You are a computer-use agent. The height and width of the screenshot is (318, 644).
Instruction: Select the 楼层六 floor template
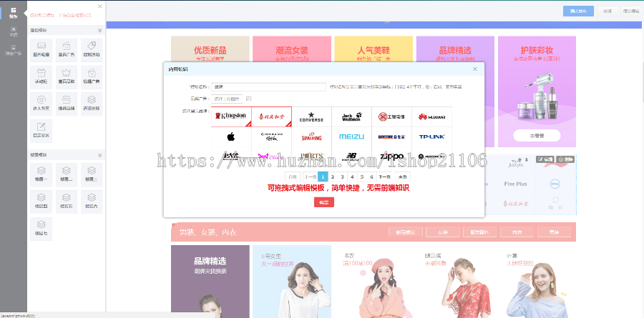click(x=92, y=202)
